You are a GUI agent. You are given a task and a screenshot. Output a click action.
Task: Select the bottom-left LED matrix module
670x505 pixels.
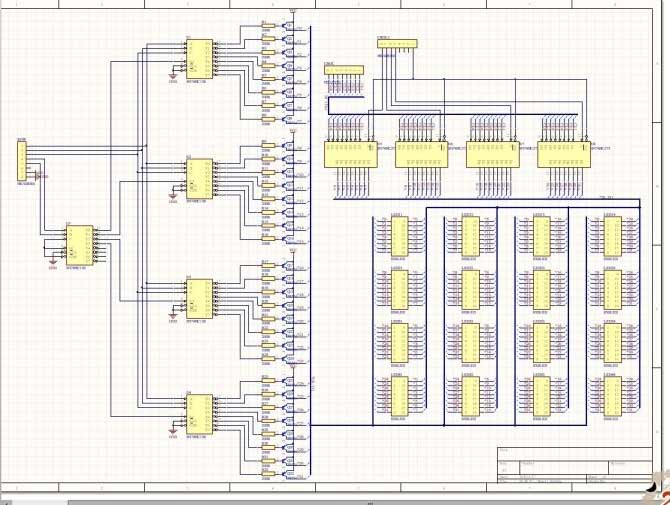coord(397,398)
